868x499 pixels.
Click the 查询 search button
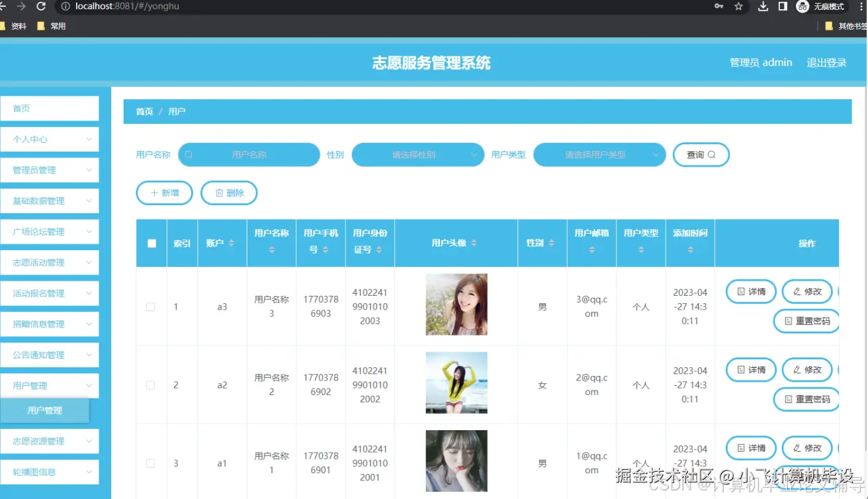[x=701, y=155]
